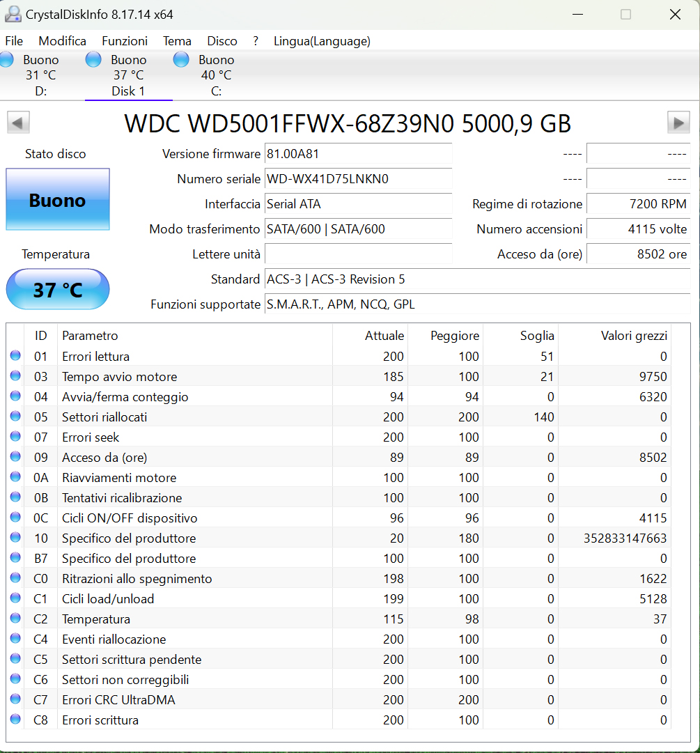700x753 pixels.
Task: Open the Funzioni menu
Action: click(125, 41)
